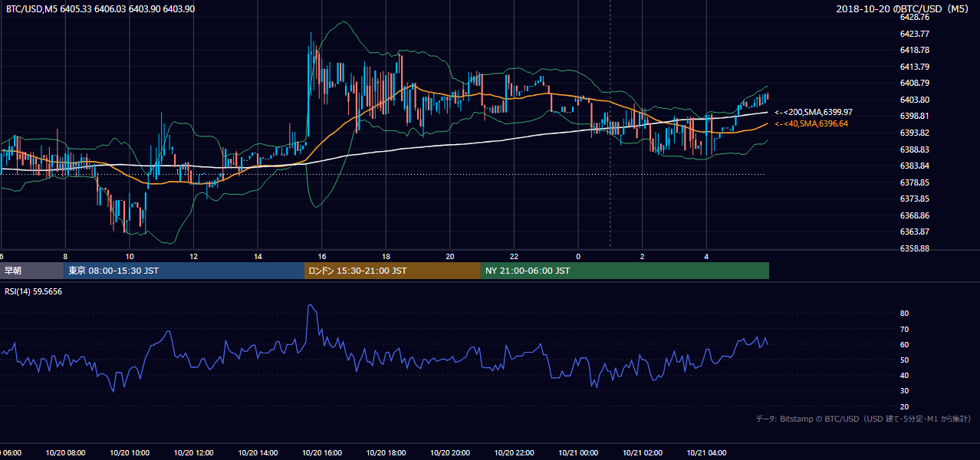Screen dimensions: 980x460
Task: Click price level 6383.84 on the axis
Action: click(915, 166)
